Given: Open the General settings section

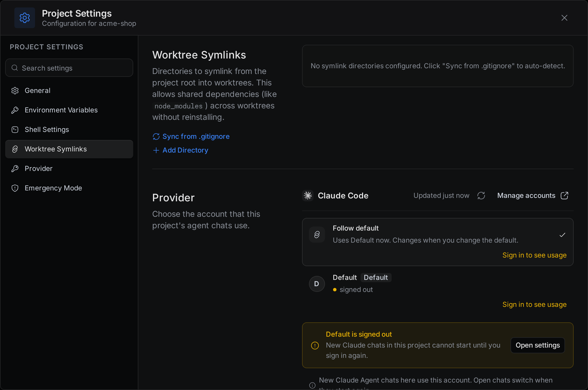Looking at the screenshot, I should [x=69, y=91].
